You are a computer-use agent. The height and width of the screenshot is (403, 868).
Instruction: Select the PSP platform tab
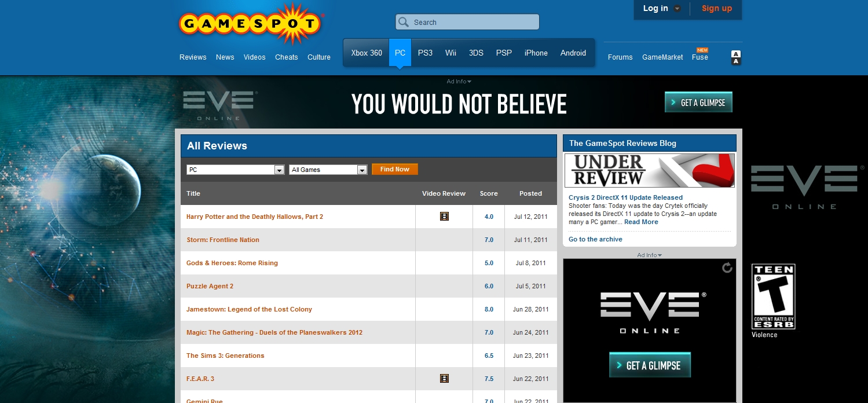point(504,53)
